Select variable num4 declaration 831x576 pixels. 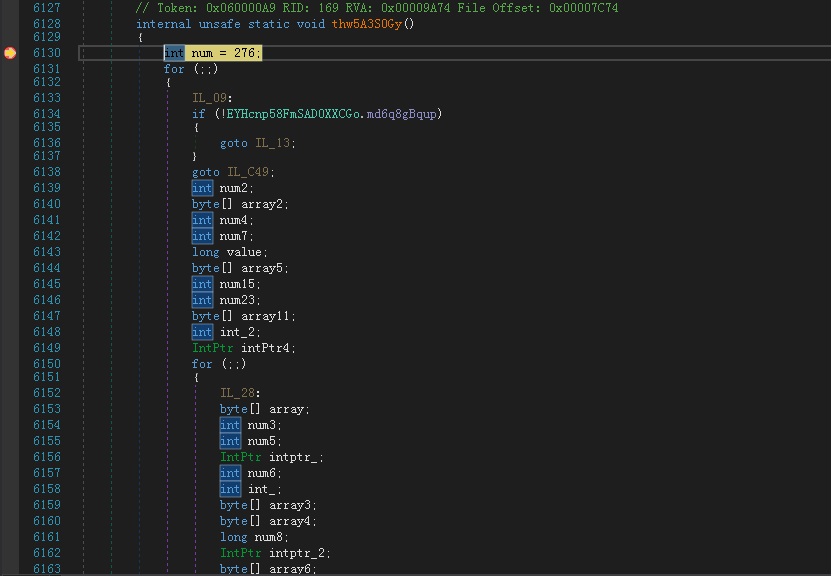tap(234, 220)
